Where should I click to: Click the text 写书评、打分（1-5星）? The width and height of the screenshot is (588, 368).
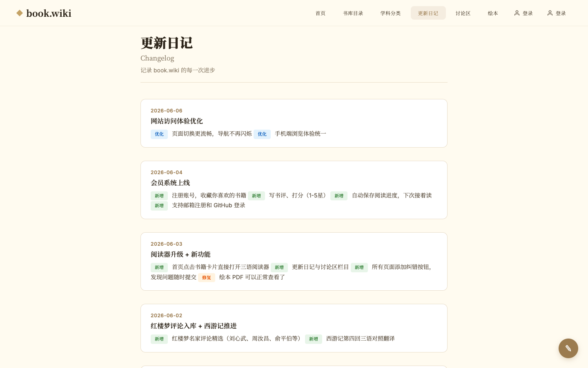tap(299, 195)
